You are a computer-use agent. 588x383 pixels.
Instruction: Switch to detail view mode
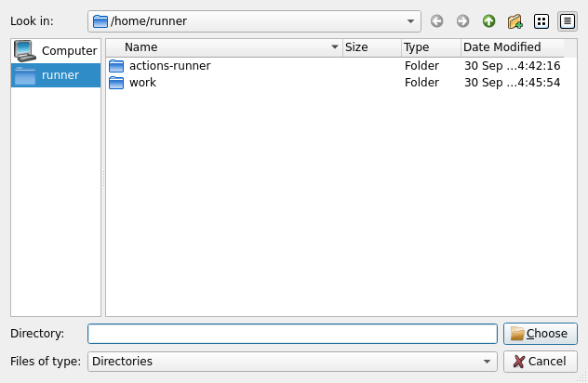pyautogui.click(x=568, y=21)
